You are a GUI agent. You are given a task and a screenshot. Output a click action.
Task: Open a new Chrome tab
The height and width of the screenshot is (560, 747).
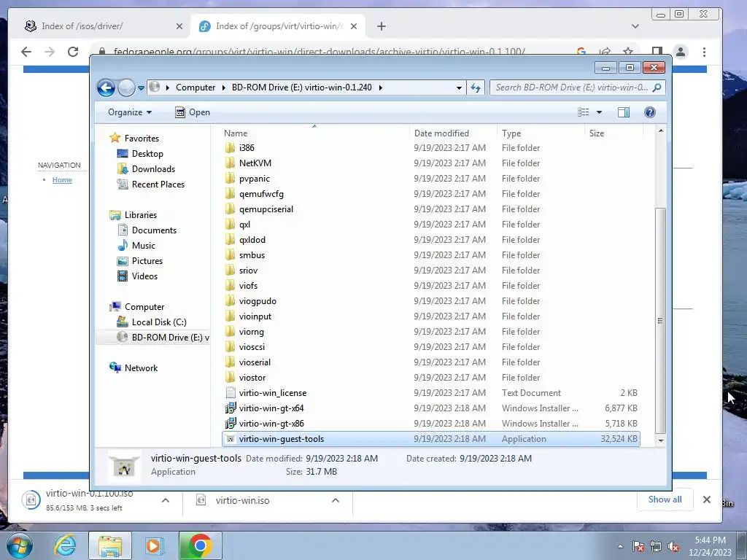(381, 26)
